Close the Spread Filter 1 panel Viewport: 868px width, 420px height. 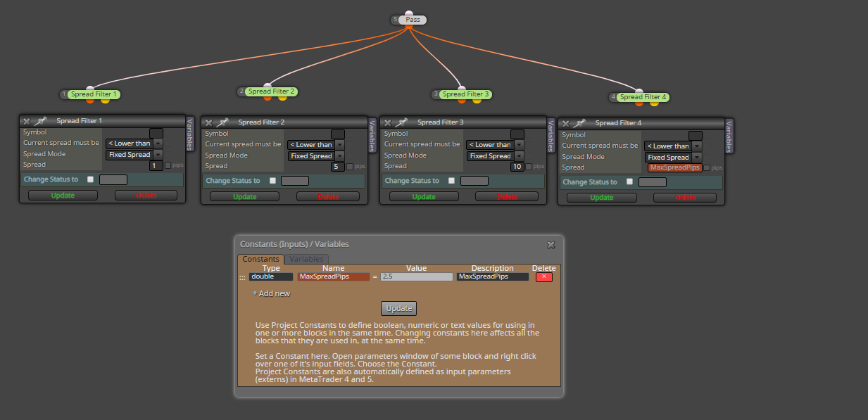click(27, 121)
